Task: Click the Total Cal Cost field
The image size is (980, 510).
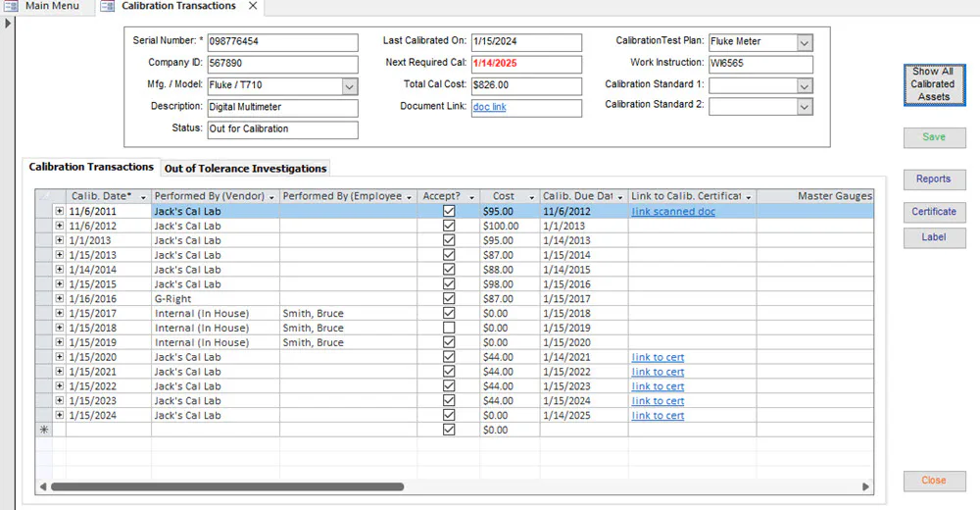Action: 526,85
